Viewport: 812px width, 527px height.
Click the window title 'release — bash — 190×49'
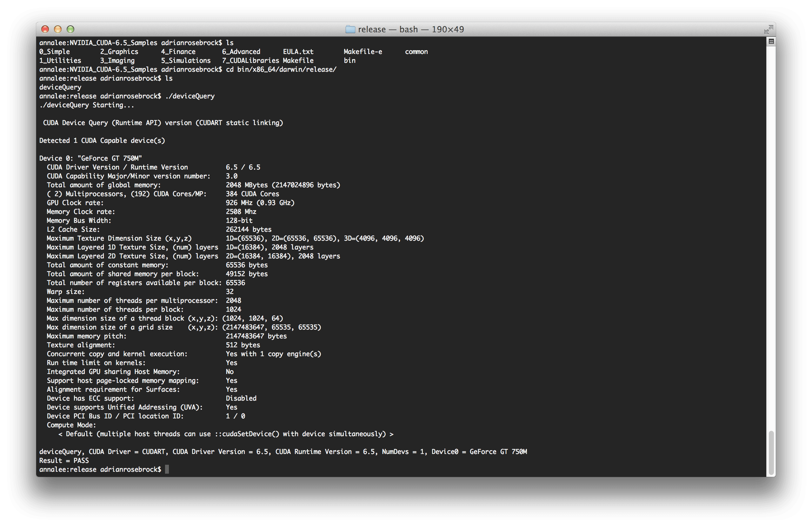(411, 29)
